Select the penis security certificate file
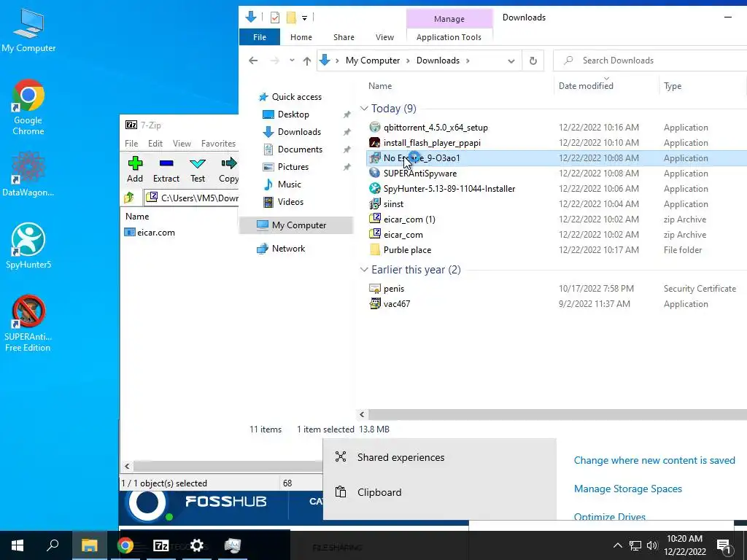Image resolution: width=747 pixels, height=560 pixels. (x=393, y=289)
